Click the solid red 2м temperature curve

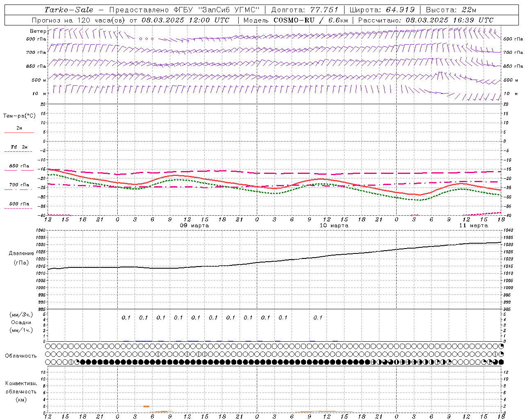pyautogui.click(x=274, y=187)
